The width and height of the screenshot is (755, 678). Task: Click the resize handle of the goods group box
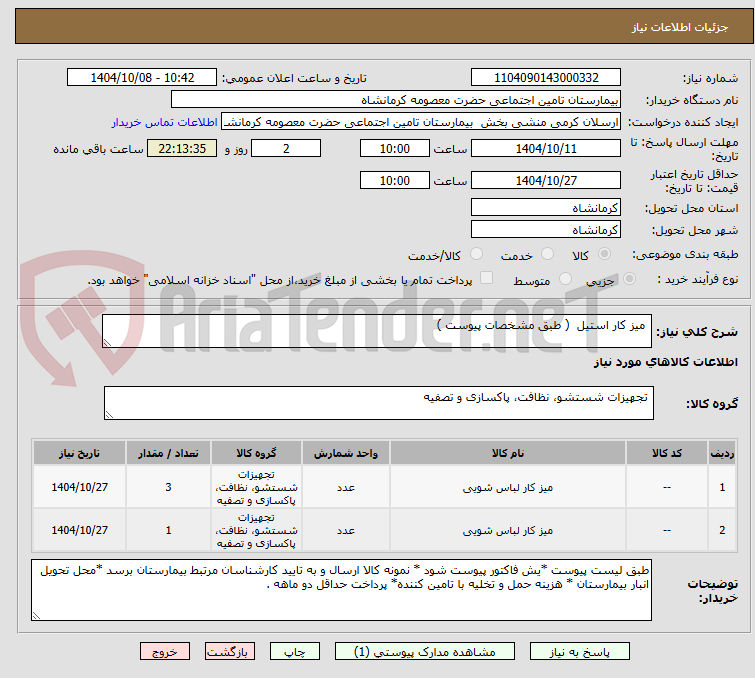(x=109, y=415)
